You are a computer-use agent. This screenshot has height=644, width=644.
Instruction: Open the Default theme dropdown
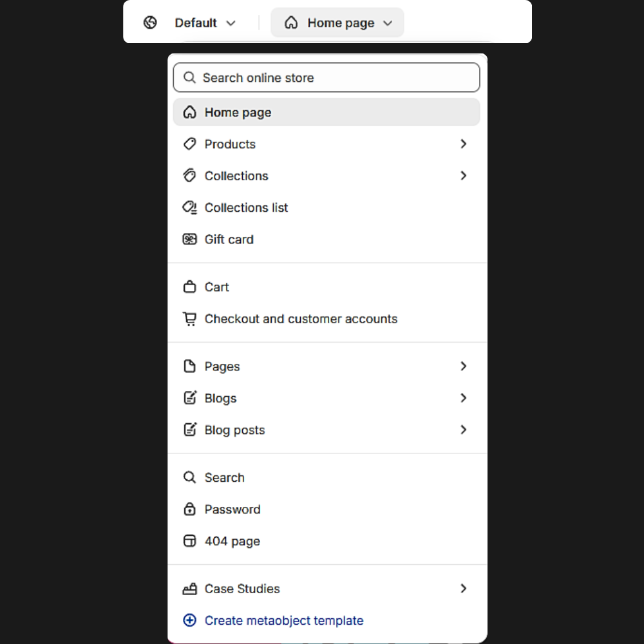click(x=205, y=23)
